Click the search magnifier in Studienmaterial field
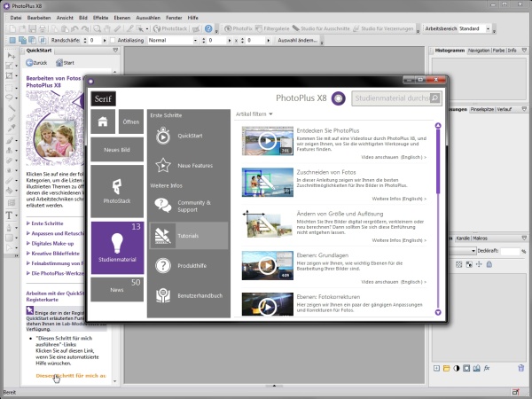 pos(434,98)
